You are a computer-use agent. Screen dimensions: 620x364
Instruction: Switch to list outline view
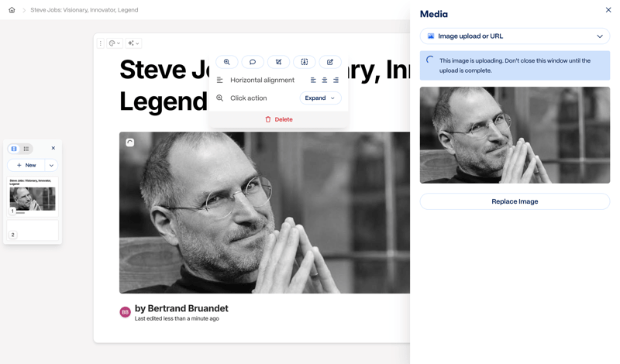click(x=26, y=149)
